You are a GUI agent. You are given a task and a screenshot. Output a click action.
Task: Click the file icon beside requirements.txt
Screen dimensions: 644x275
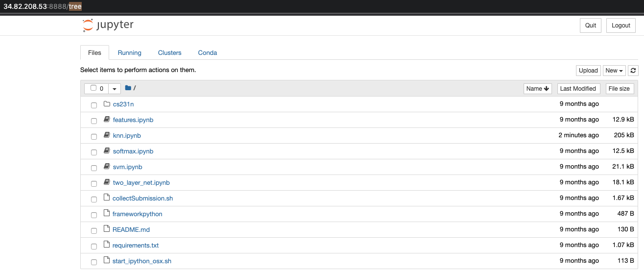tap(107, 245)
